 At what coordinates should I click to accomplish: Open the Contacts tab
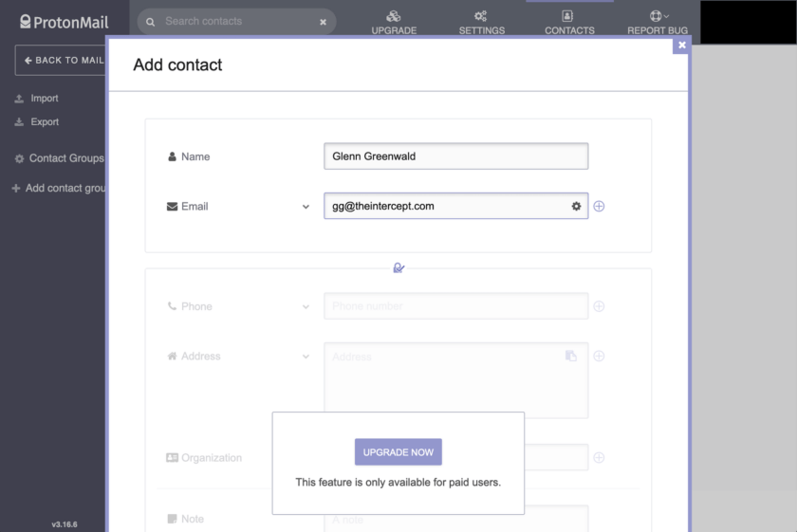tap(569, 23)
